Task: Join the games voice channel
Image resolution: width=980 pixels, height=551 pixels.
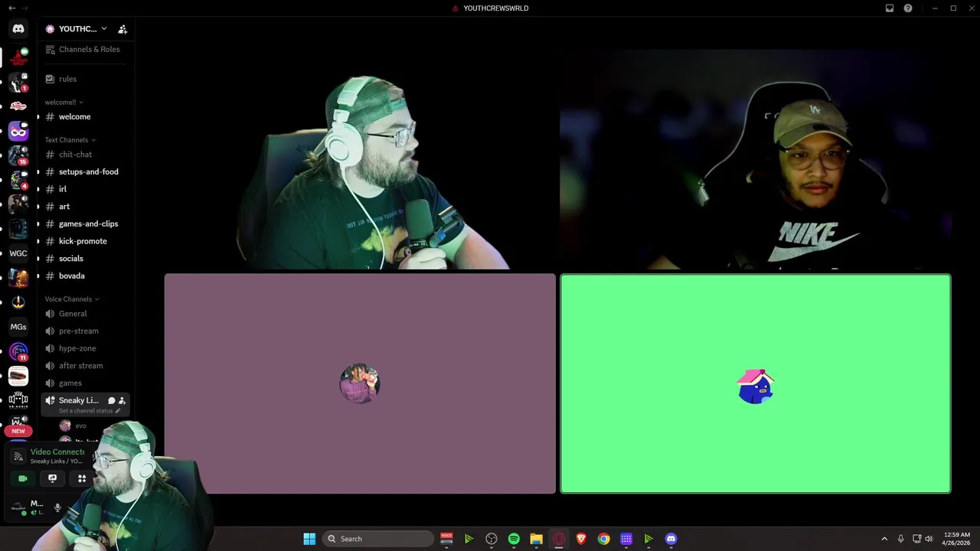Action: (x=86, y=383)
